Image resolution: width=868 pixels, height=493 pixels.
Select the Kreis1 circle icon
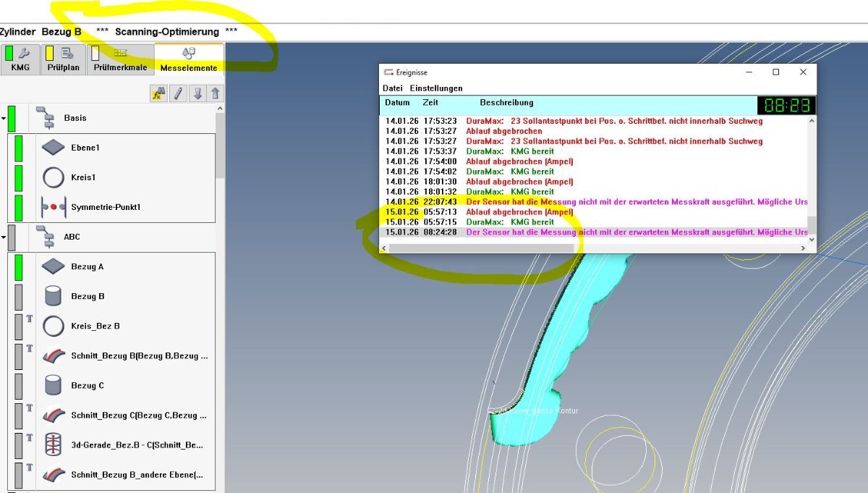point(54,177)
